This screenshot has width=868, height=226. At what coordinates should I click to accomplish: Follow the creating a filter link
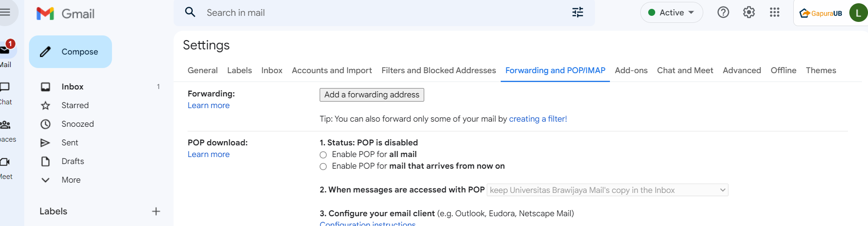538,119
